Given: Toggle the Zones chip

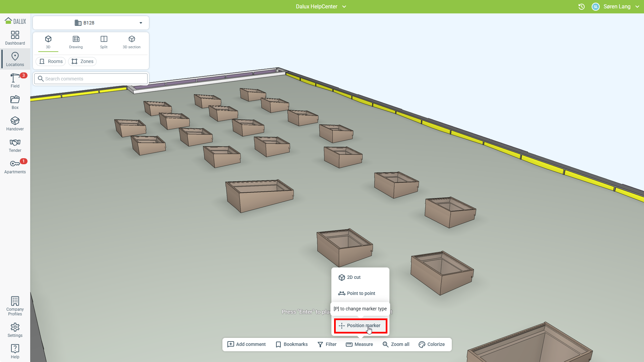Looking at the screenshot, I should tap(82, 61).
